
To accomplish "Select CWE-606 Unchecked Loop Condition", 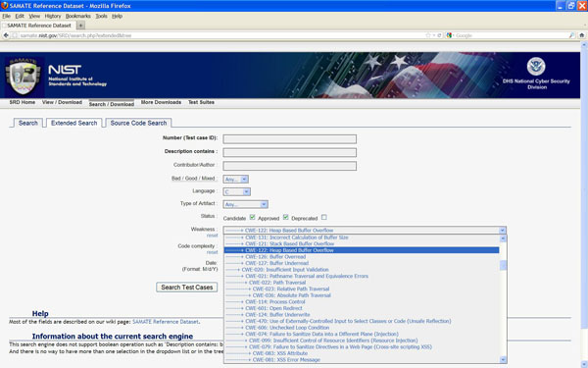I will point(362,328).
